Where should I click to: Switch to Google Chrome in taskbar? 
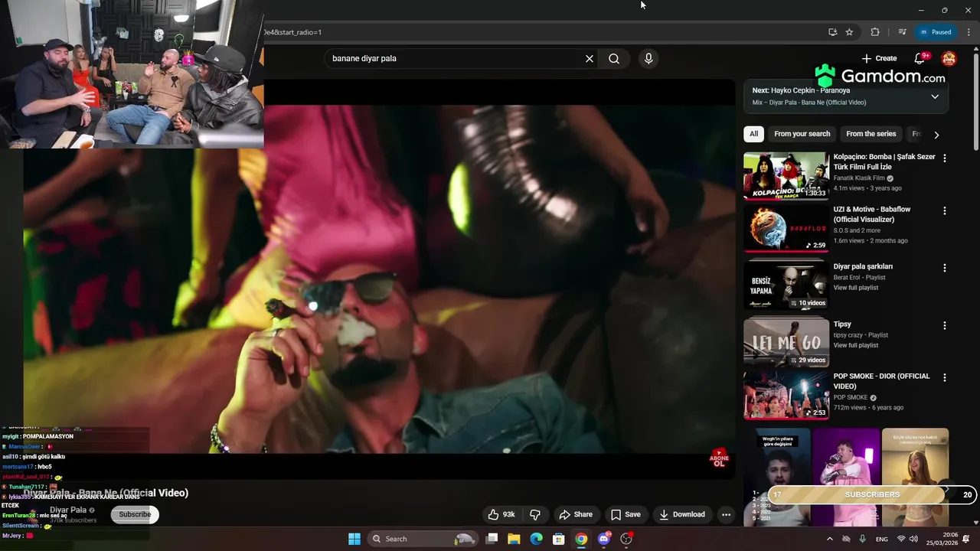pos(581,539)
